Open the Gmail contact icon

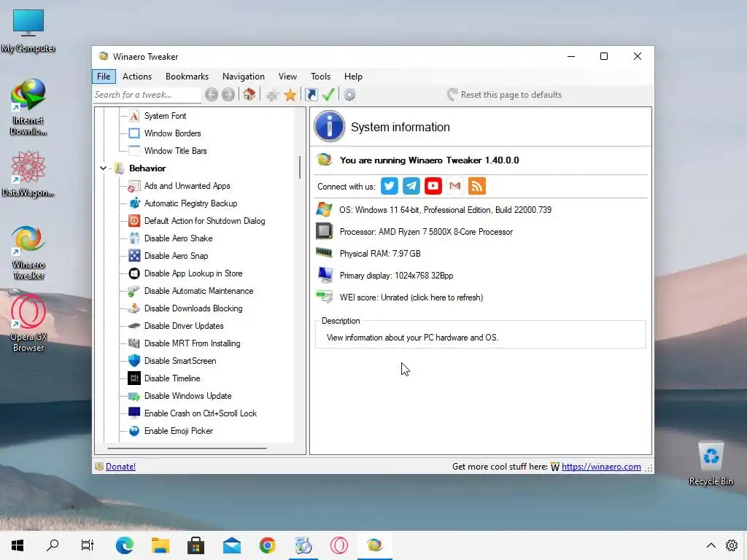tap(455, 186)
